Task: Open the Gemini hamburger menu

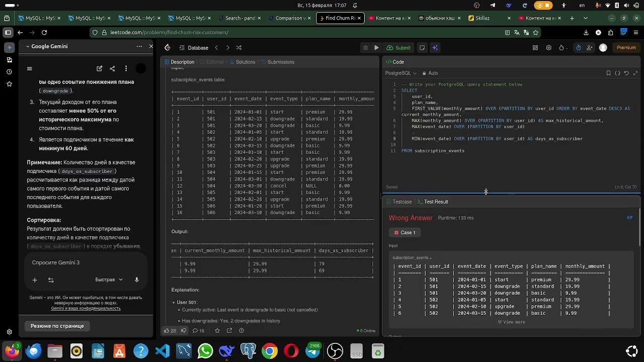Action: [x=30, y=69]
